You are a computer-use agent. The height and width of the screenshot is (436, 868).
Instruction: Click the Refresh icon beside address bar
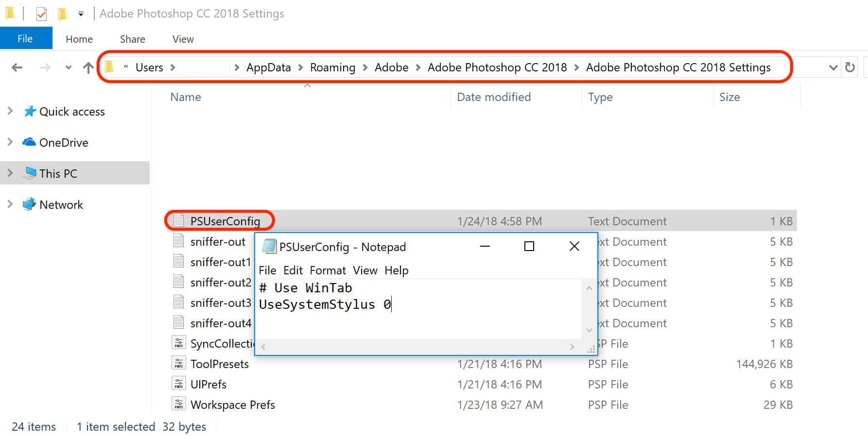pyautogui.click(x=850, y=67)
